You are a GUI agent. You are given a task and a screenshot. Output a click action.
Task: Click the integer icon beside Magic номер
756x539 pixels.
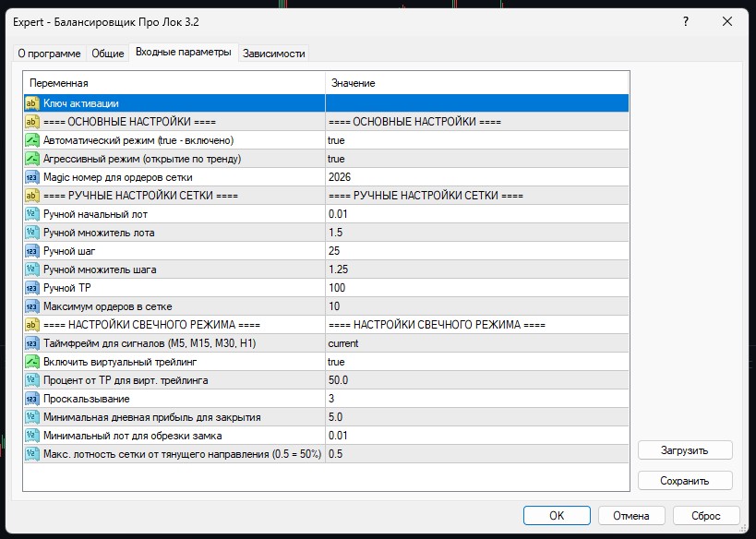coord(31,177)
